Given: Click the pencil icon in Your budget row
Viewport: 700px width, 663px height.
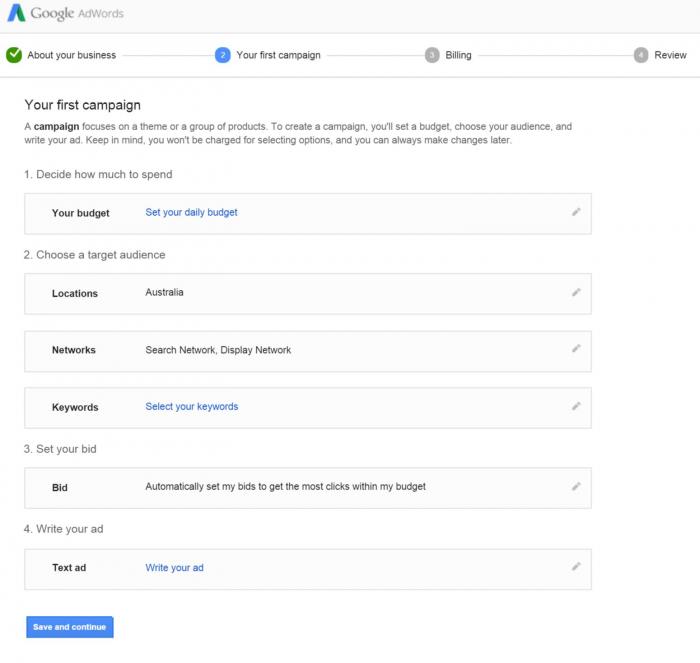Looking at the screenshot, I should pos(576,212).
